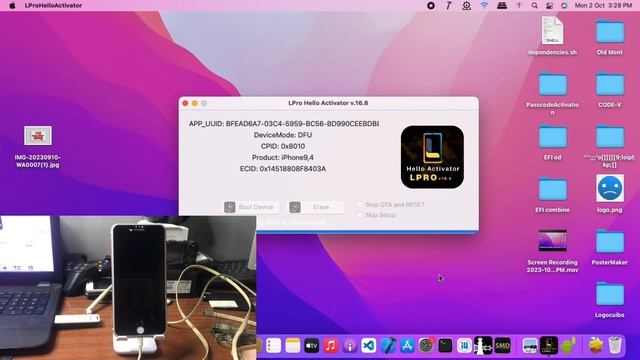Open the Wi-Fi menu bar status
This screenshot has height=360, width=640.
click(x=484, y=5)
